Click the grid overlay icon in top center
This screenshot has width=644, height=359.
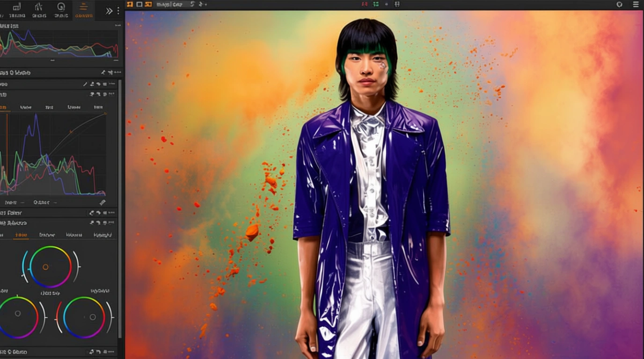[x=397, y=4]
